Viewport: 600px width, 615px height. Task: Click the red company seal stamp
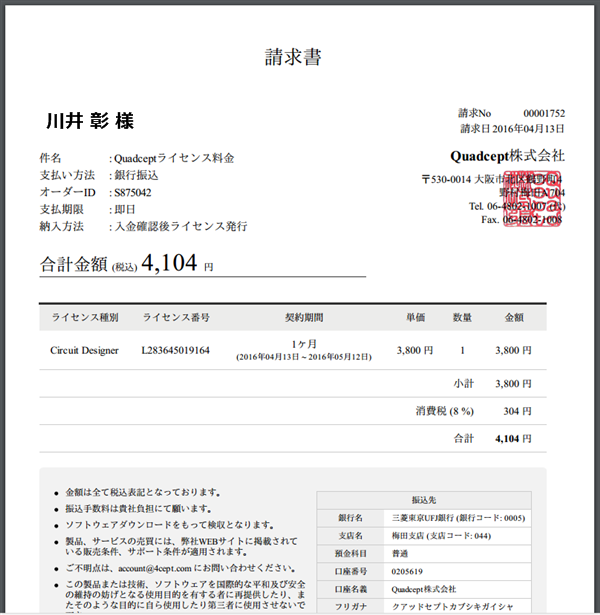coord(532,199)
